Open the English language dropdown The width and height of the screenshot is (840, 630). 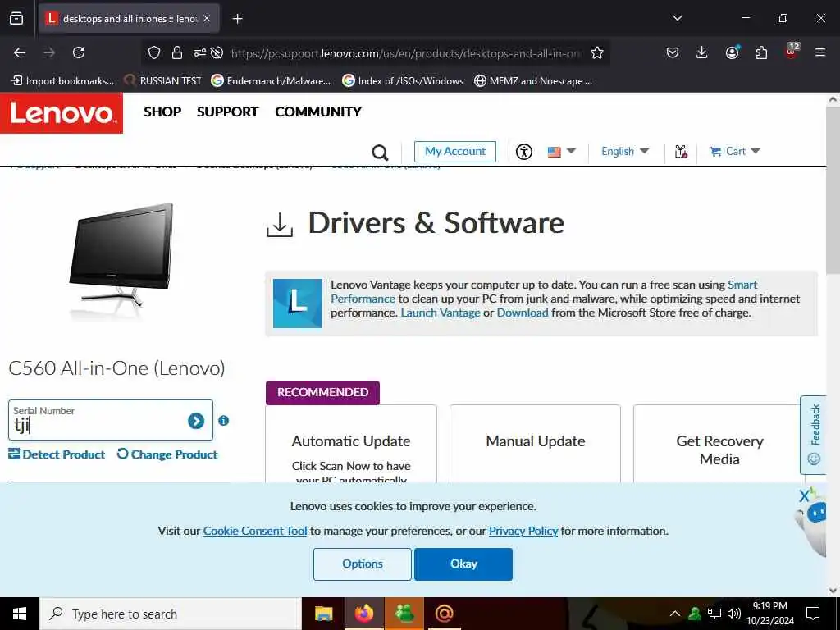pyautogui.click(x=624, y=152)
